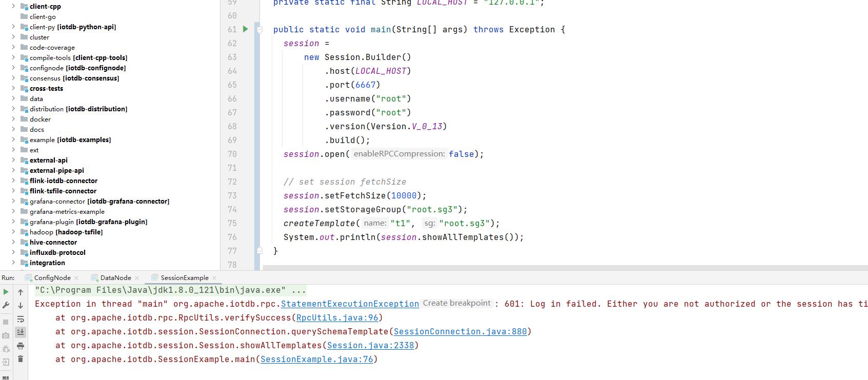868x380 pixels.
Task: Jump to SessionExample.java:76 link
Action: tap(316, 359)
